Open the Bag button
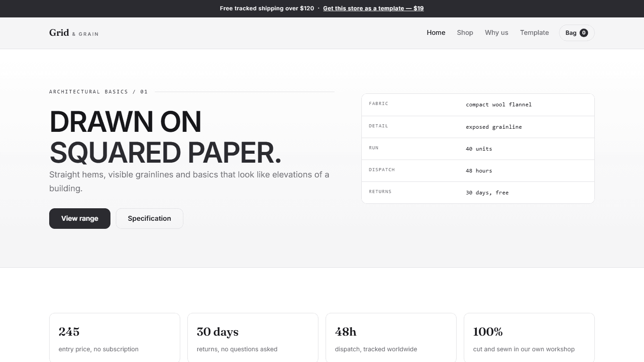644x362 pixels. point(576,33)
